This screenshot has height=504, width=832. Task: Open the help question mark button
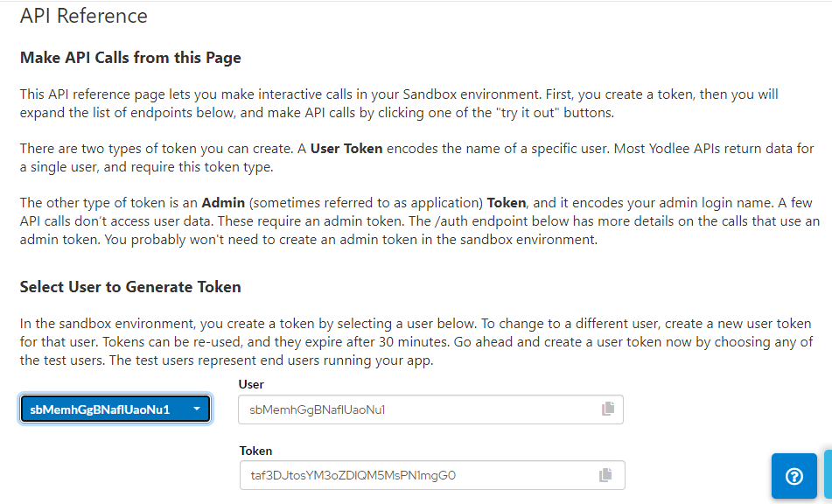[x=794, y=476]
